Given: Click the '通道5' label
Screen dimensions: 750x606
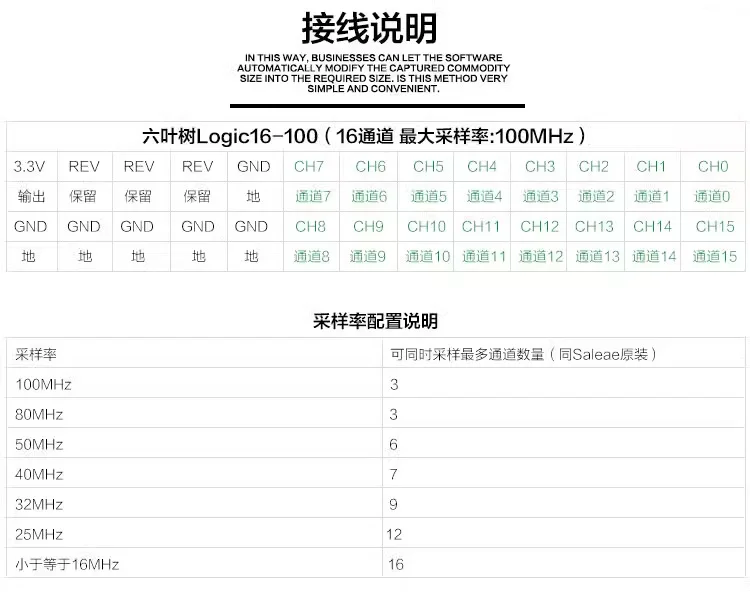Looking at the screenshot, I should pos(429,196).
